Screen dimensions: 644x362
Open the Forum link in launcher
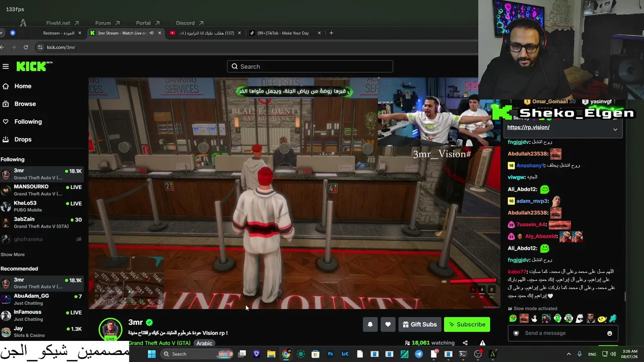[x=108, y=23]
